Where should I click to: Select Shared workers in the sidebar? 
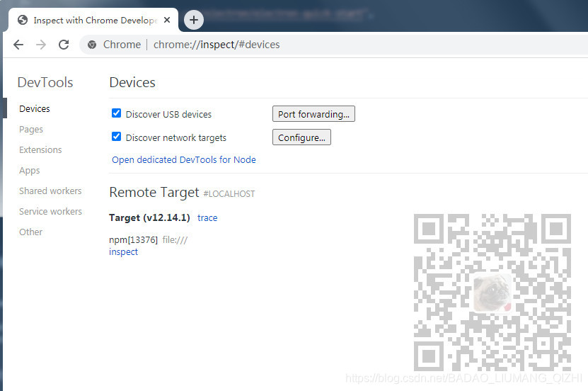[x=50, y=191]
